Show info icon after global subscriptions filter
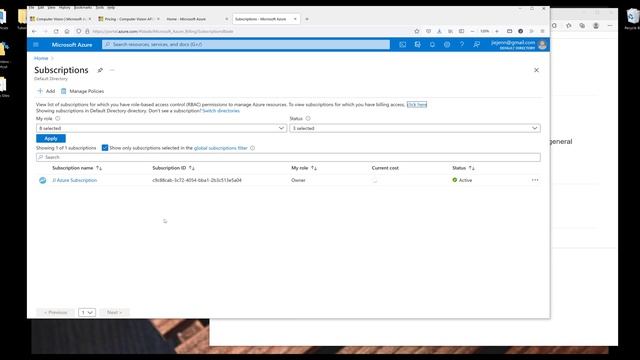 point(252,148)
